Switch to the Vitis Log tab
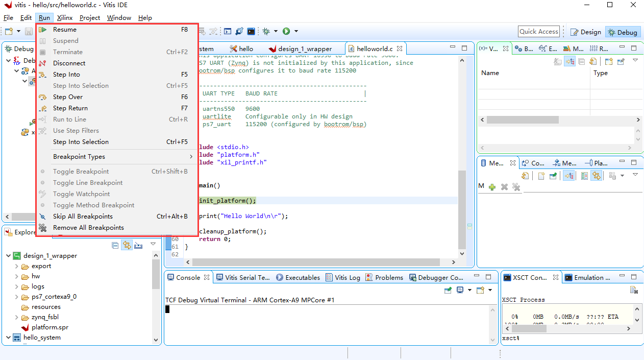644x360 pixels. pos(343,278)
